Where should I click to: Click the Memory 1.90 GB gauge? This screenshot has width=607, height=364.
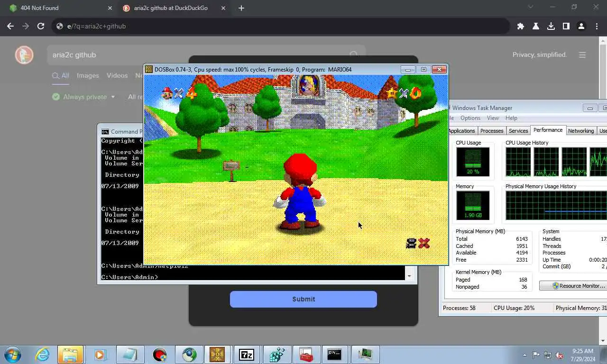point(473,205)
